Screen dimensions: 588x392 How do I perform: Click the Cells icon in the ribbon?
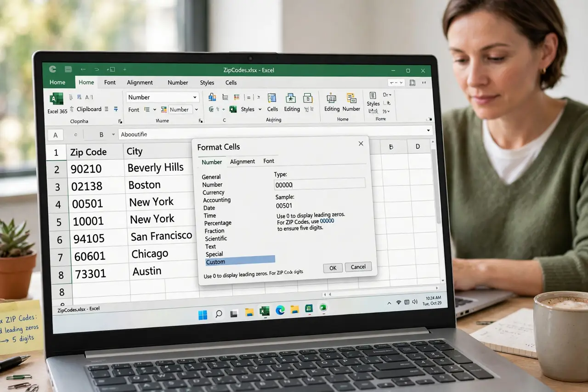(272, 98)
